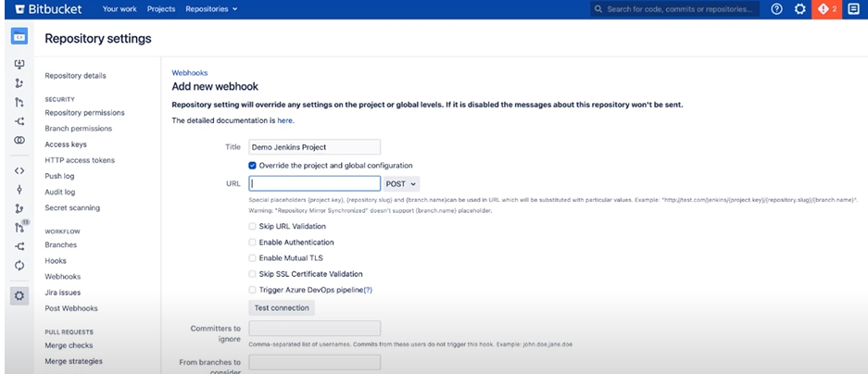Click the Clone repository sidebar icon
Screen dimensions: 868x374
[19, 64]
